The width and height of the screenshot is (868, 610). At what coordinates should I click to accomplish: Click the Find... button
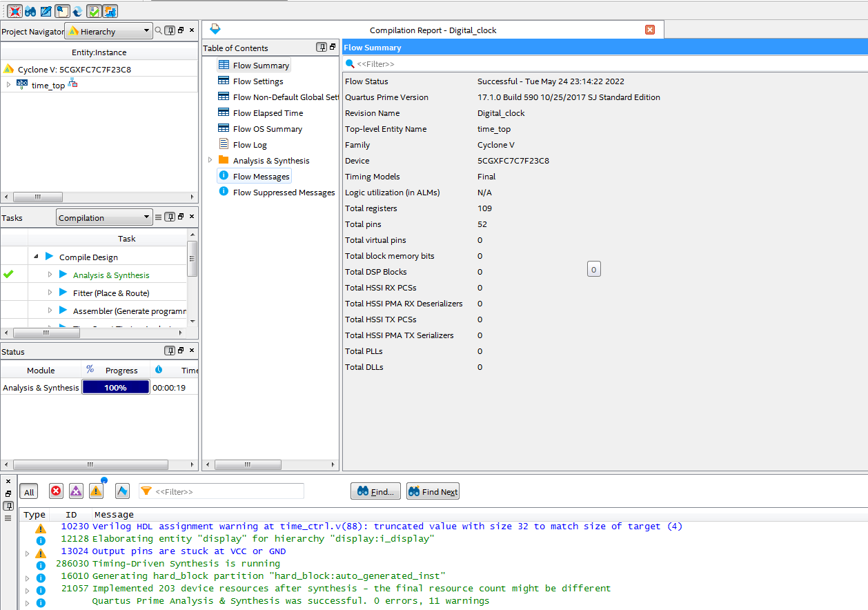(x=375, y=491)
